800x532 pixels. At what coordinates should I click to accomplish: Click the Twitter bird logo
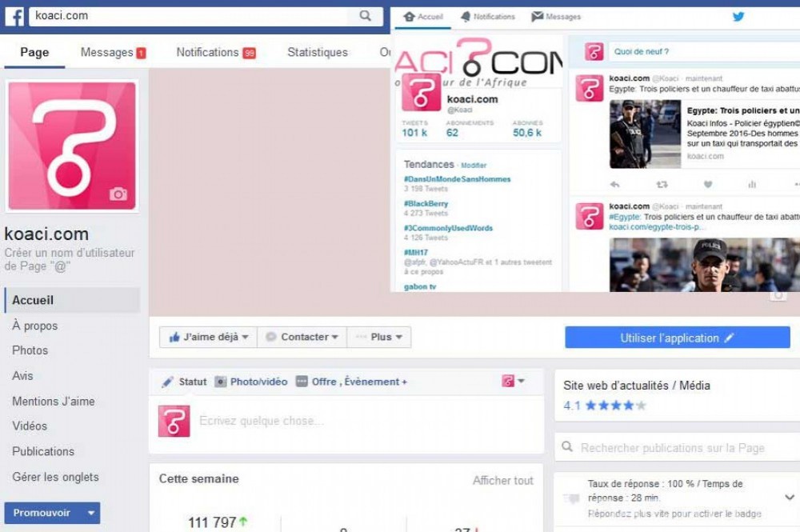click(x=738, y=17)
